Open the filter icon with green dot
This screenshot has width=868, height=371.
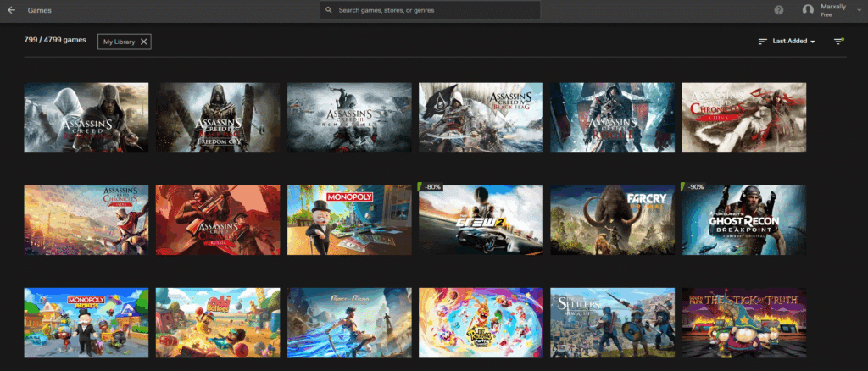[x=838, y=41]
